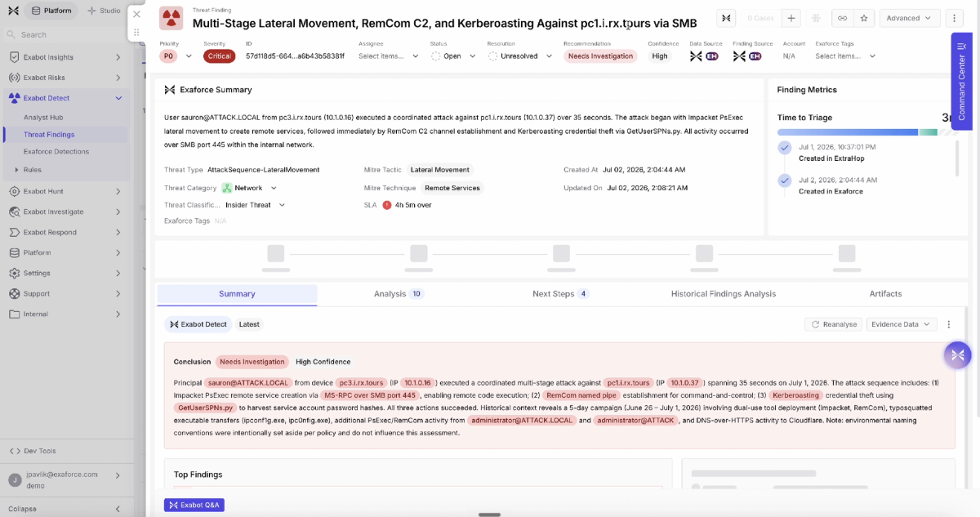This screenshot has height=517, width=980.
Task: Open the Evidence Data dropdown
Action: (x=900, y=324)
